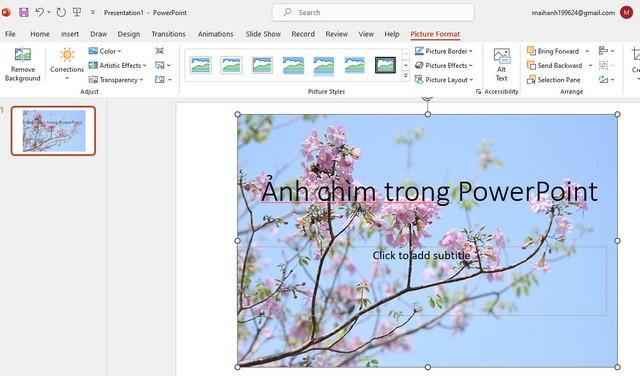Open the File menu
The width and height of the screenshot is (640, 376).
pyautogui.click(x=10, y=34)
